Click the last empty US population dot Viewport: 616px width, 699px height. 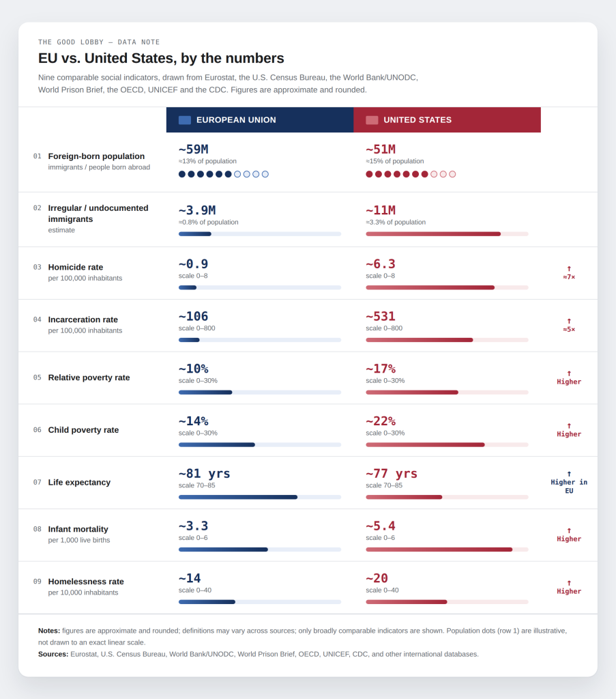point(452,174)
